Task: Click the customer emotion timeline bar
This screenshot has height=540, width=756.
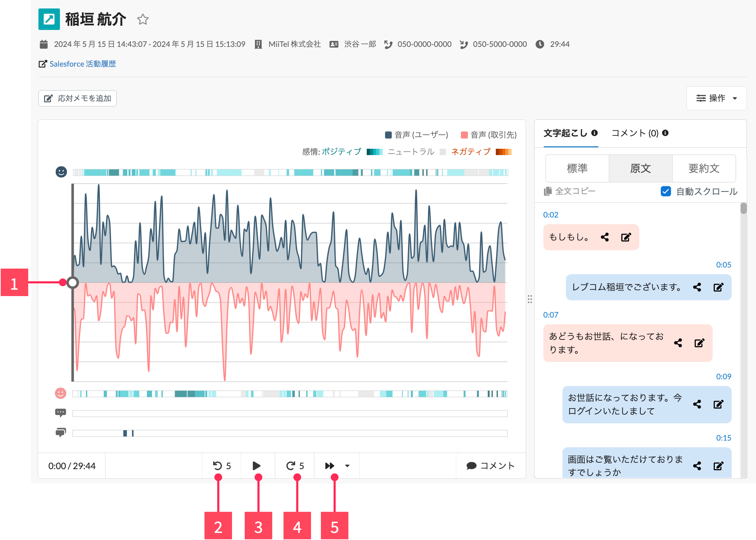Action: point(290,394)
